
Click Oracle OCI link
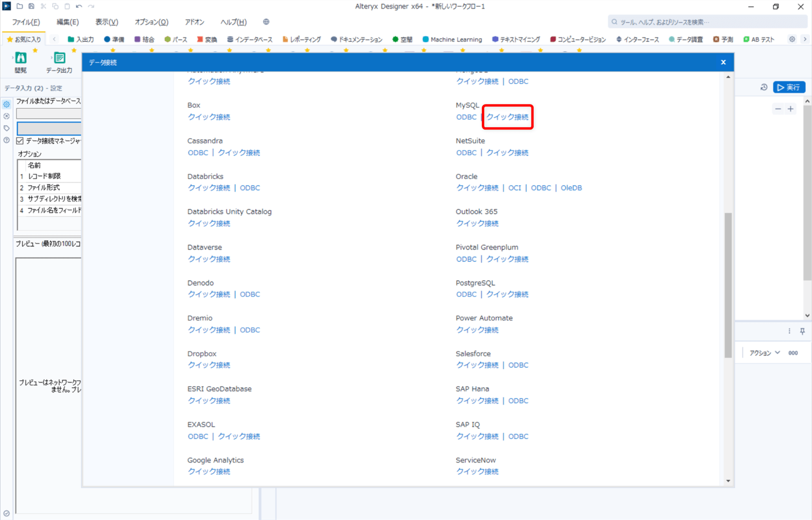[514, 188]
